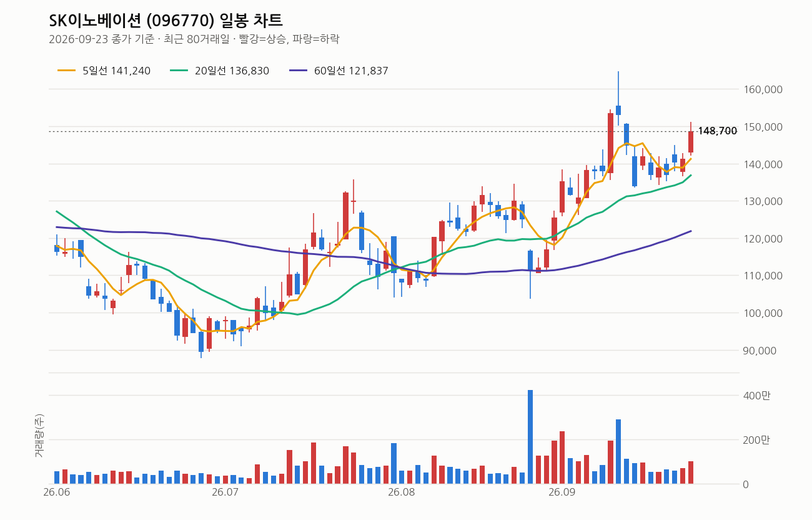812x520 pixels.
Task: Click the current price label 148,700
Action: pos(717,131)
